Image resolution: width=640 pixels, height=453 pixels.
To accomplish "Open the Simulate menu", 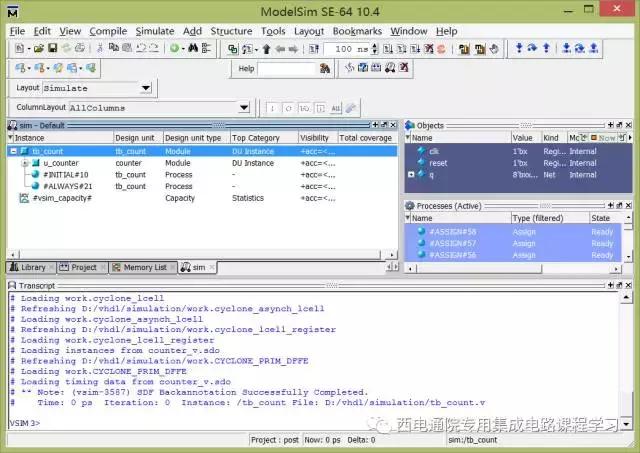I will pyautogui.click(x=155, y=31).
